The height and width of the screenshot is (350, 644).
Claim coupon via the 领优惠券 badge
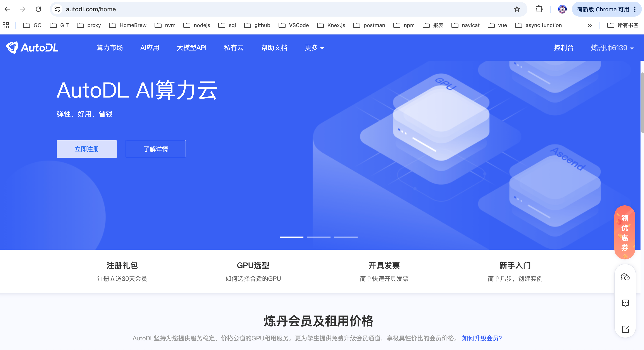coord(625,232)
